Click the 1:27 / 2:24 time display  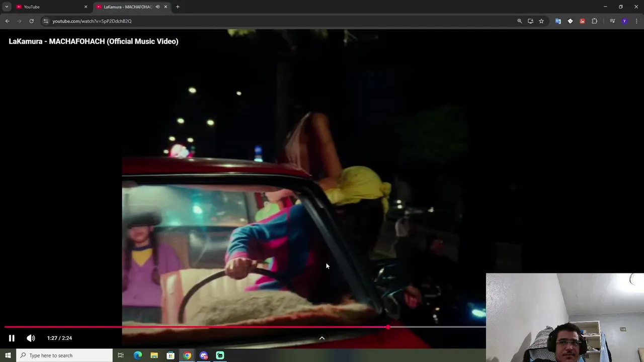[x=59, y=338]
